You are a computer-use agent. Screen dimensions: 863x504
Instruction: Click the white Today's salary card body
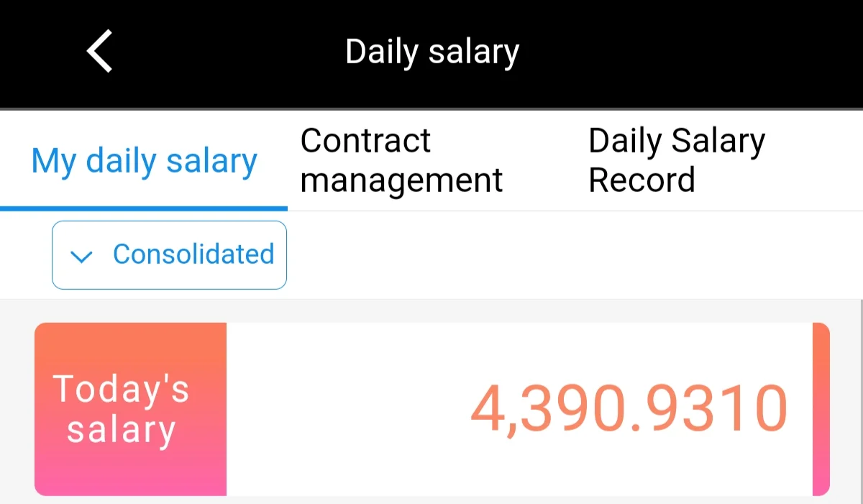pyautogui.click(x=519, y=409)
